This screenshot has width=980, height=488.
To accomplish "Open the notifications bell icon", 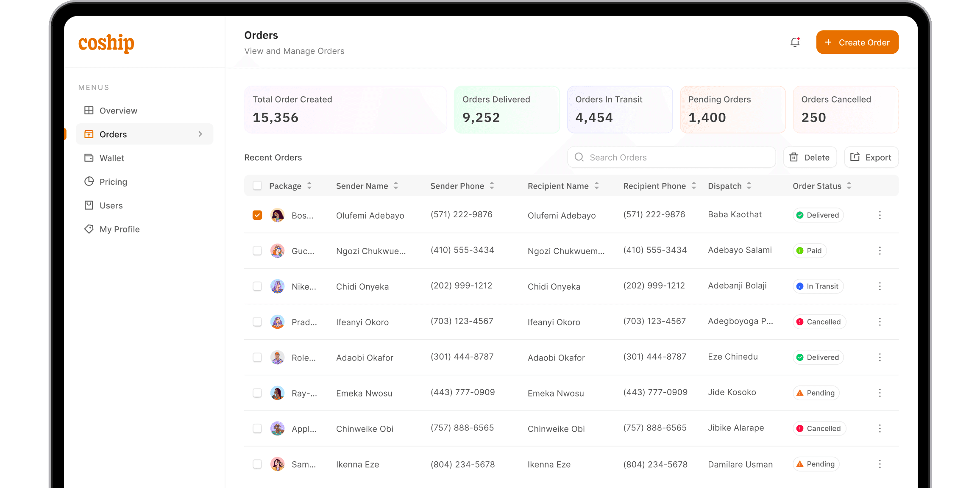I will [795, 42].
